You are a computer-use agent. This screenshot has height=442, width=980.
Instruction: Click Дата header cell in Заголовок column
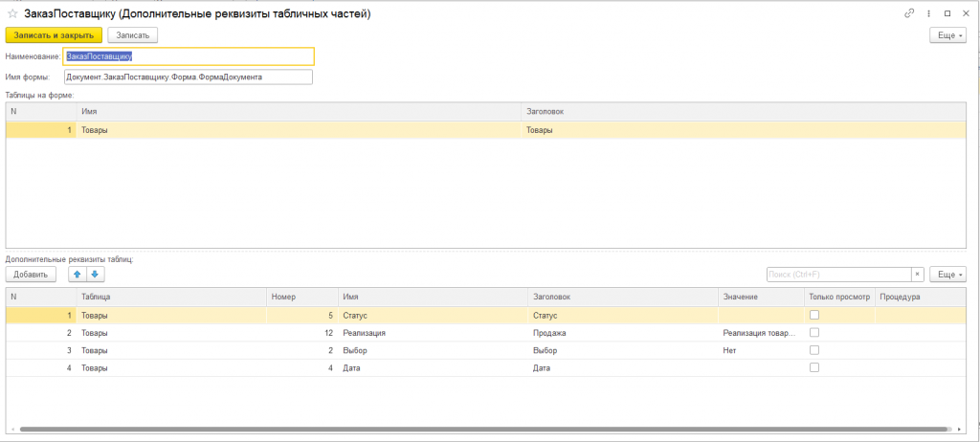pyautogui.click(x=623, y=368)
